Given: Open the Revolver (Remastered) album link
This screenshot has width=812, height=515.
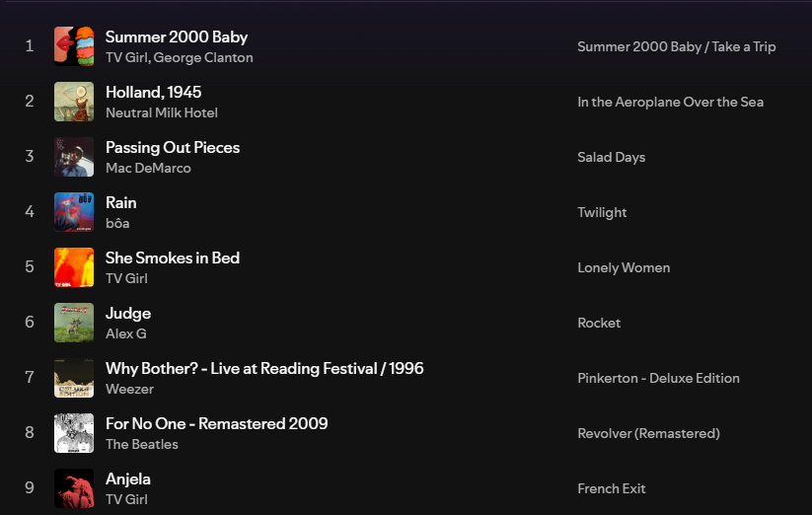Looking at the screenshot, I should tap(648, 434).
